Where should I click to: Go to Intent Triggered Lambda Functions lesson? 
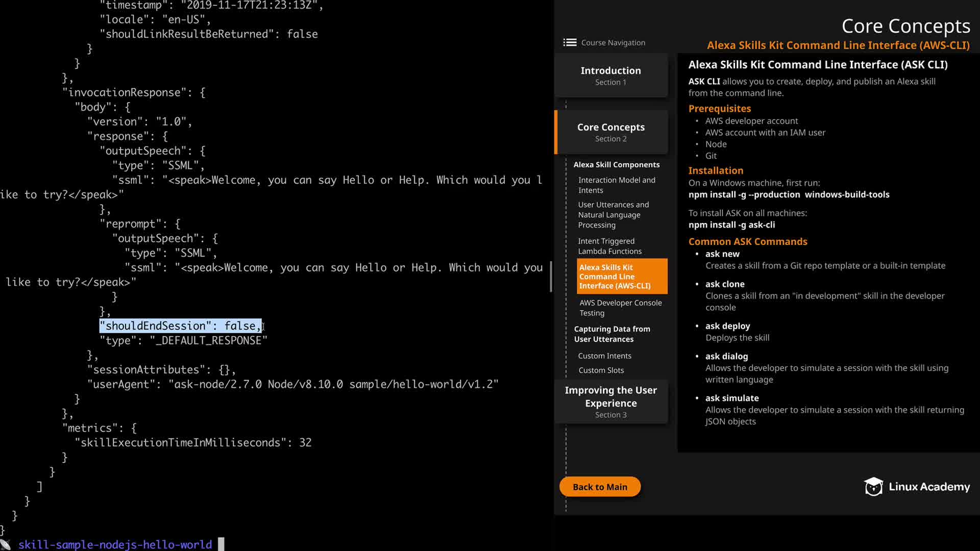click(x=609, y=246)
